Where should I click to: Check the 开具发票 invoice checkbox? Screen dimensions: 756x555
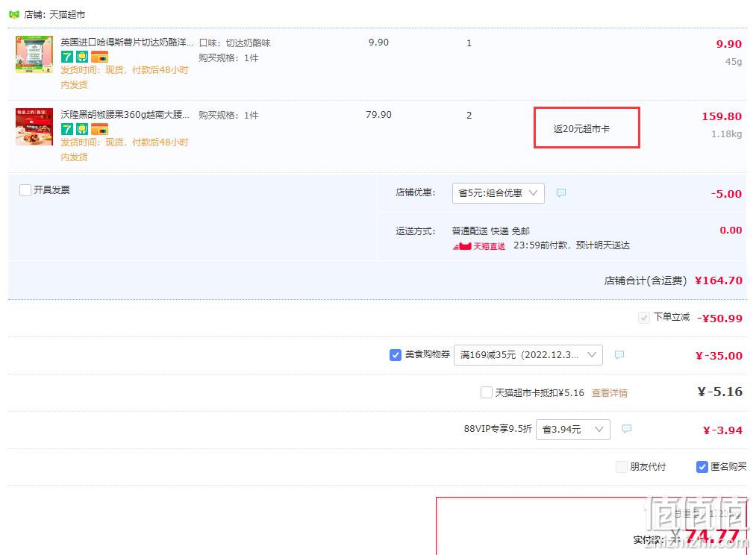point(25,189)
